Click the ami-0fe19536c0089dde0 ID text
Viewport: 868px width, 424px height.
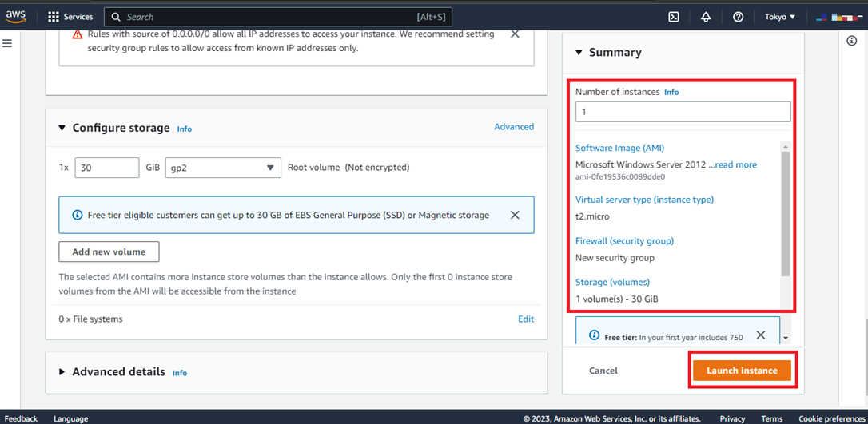620,177
